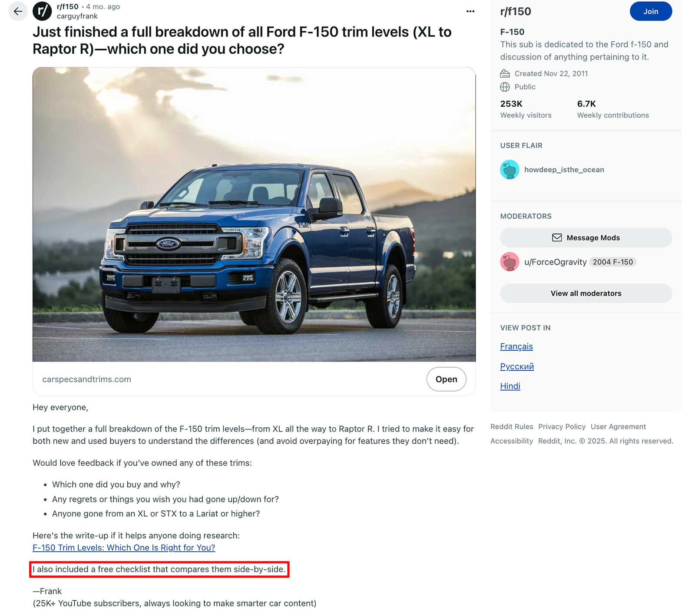Screen dimensions: 695x616
Task: Click the blue Ford F-150 image
Action: (x=254, y=214)
